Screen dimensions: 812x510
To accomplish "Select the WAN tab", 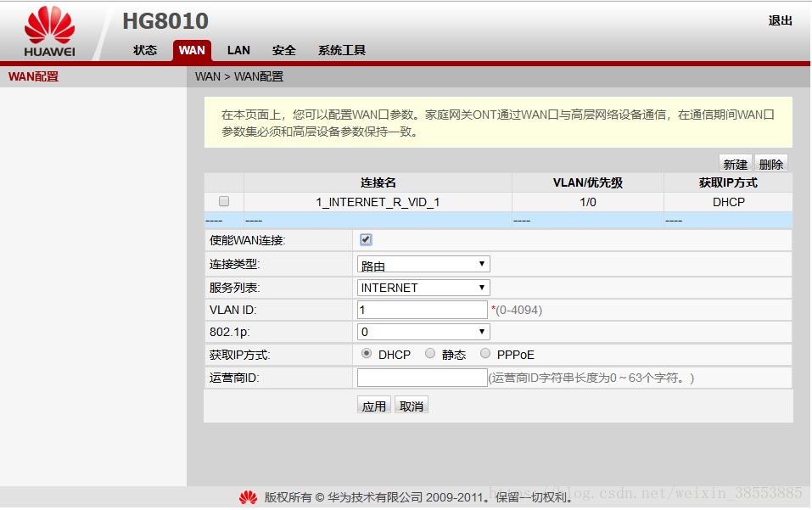I will (x=192, y=50).
